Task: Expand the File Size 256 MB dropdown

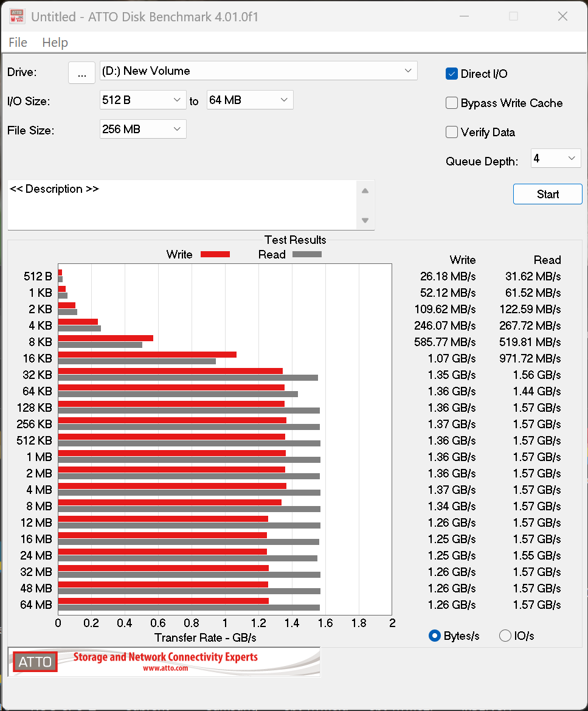Action: point(177,129)
